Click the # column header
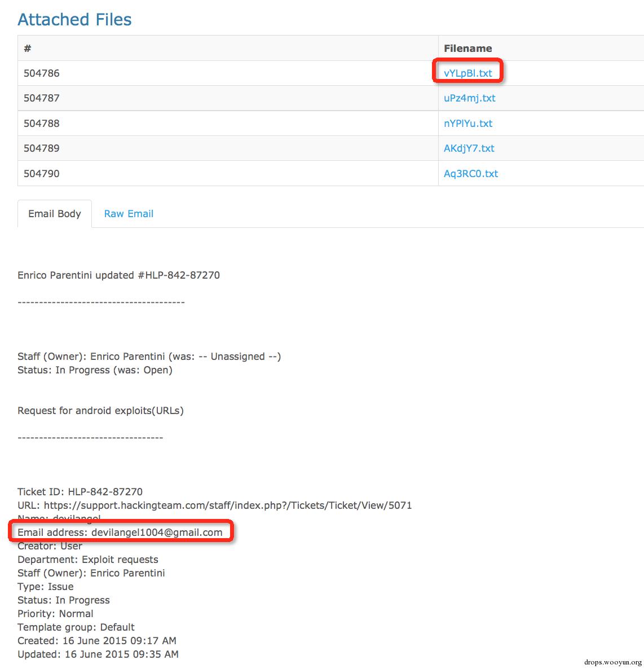644x669 pixels. click(x=27, y=48)
